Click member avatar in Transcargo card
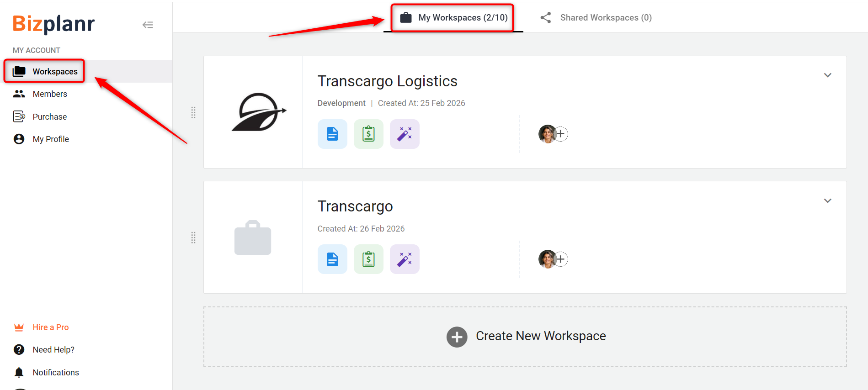This screenshot has height=390, width=868. [547, 259]
